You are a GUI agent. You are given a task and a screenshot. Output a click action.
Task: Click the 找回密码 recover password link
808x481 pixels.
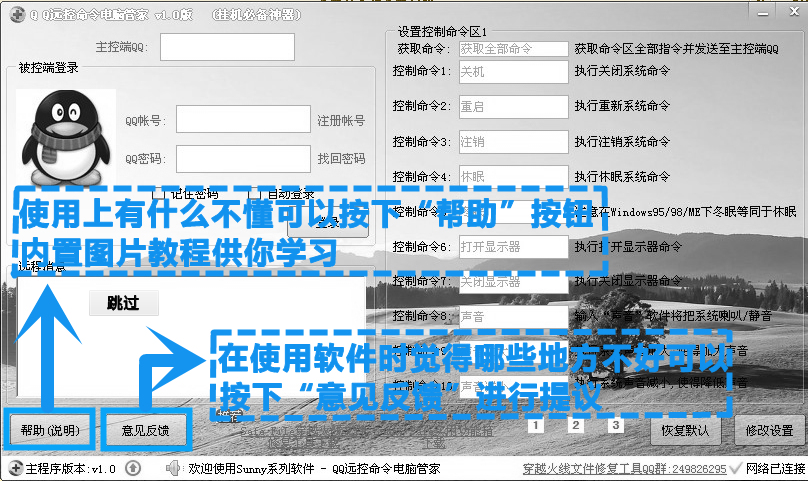(341, 159)
